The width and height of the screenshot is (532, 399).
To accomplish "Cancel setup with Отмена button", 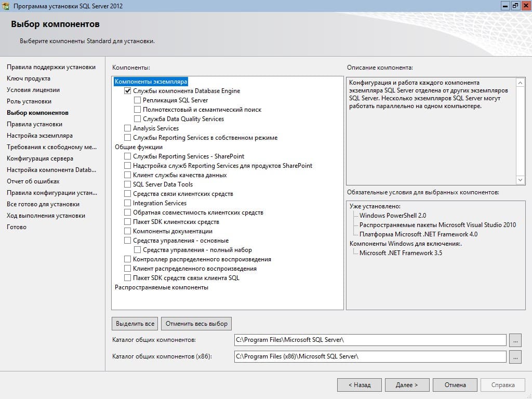I will point(455,385).
